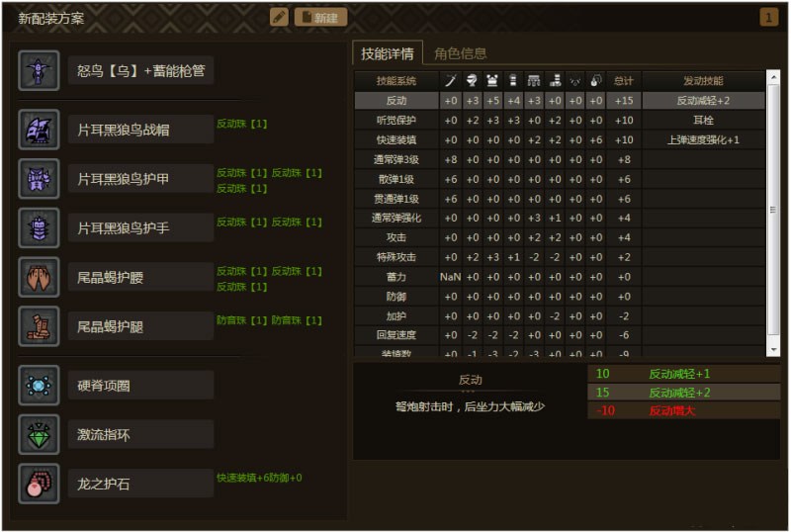This screenshot has width=791, height=532.
Task: Select the necklace icon for 硬脊项圈
Action: coord(39,386)
